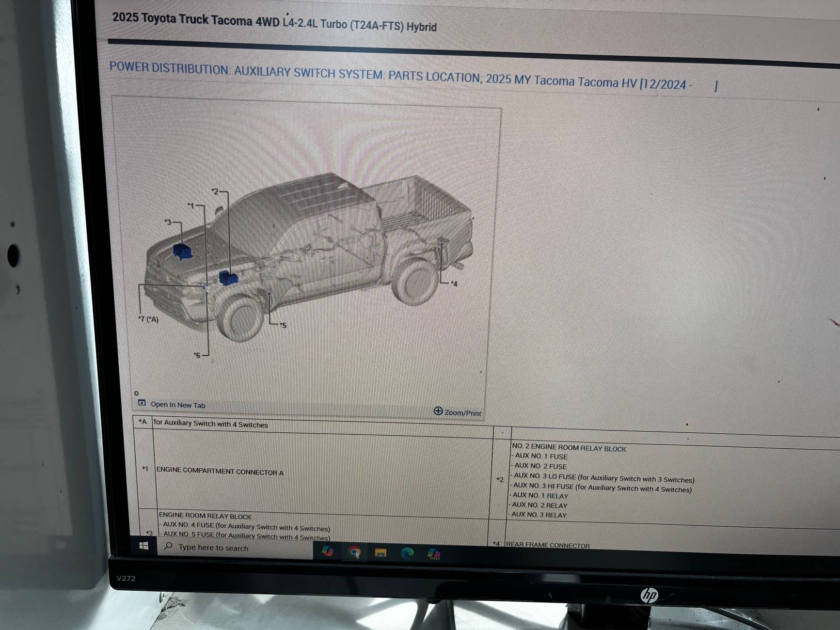Select the *5 callout label below the front door
Viewport: 840px width, 630px height.
pos(283,325)
